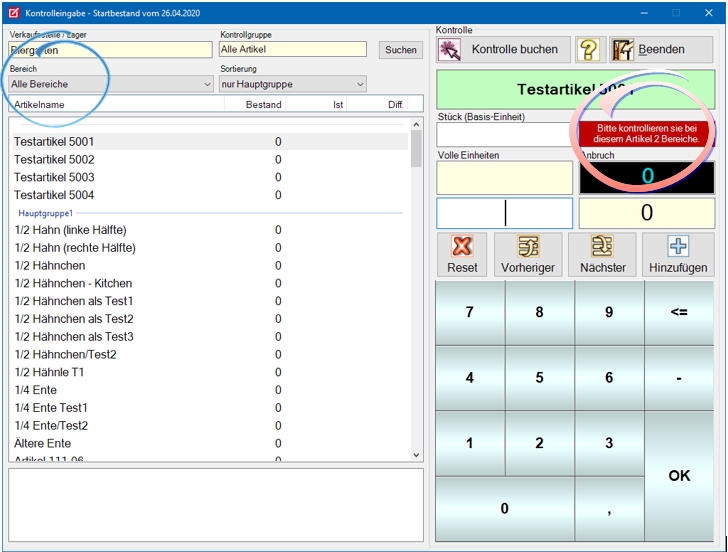Select 1/2 Hähnchen - Kitchen row
Image resolution: width=728 pixels, height=552 pixels.
click(x=73, y=283)
